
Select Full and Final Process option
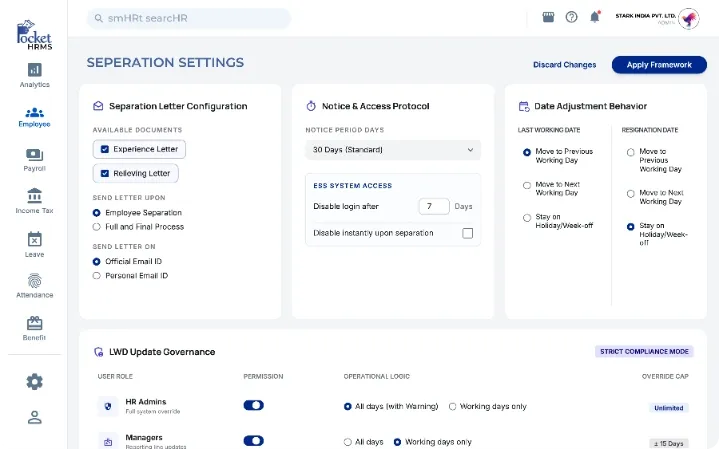[97, 227]
